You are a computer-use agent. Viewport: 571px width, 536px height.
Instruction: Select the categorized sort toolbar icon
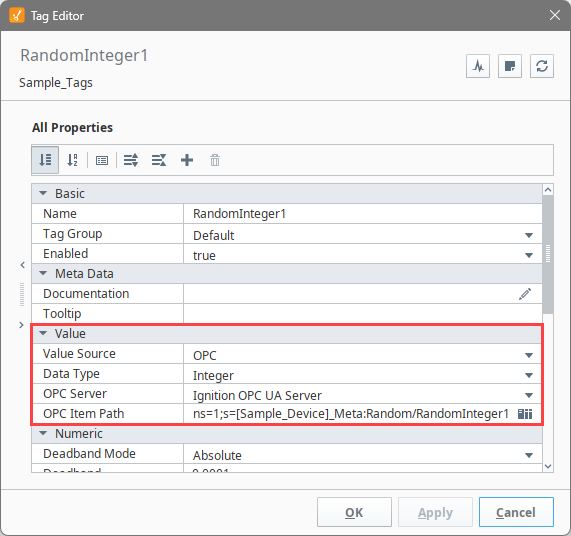click(45, 160)
